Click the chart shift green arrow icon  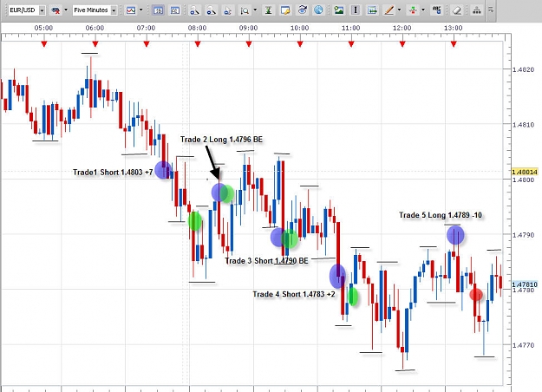[x=372, y=10]
